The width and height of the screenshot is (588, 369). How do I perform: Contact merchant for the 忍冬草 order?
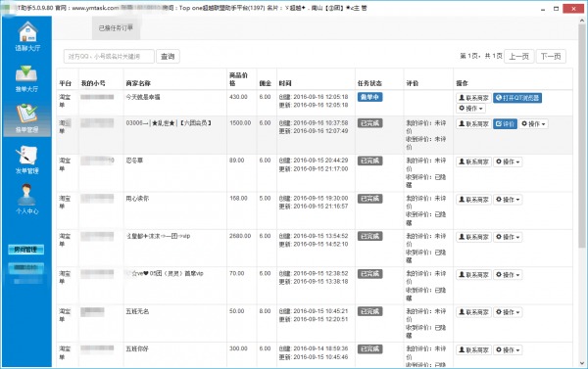pos(473,161)
